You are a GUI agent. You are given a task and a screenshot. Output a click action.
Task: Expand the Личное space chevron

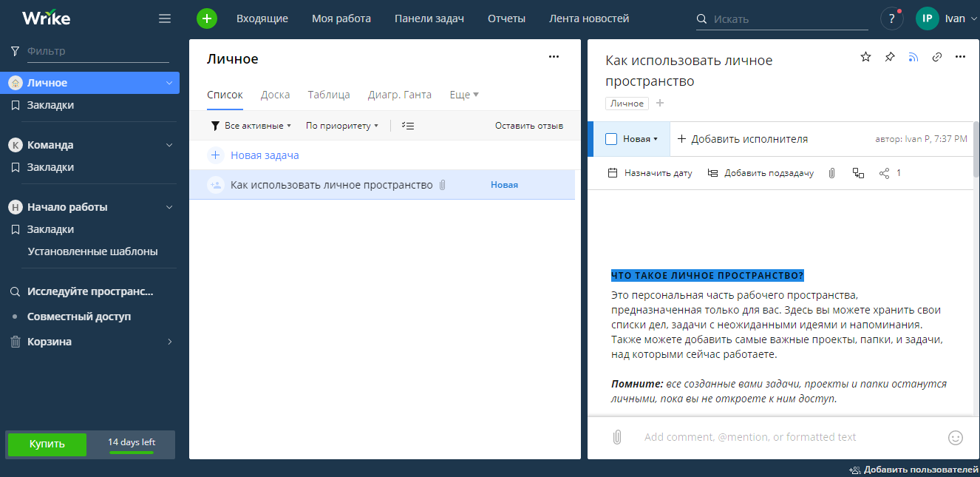click(169, 83)
